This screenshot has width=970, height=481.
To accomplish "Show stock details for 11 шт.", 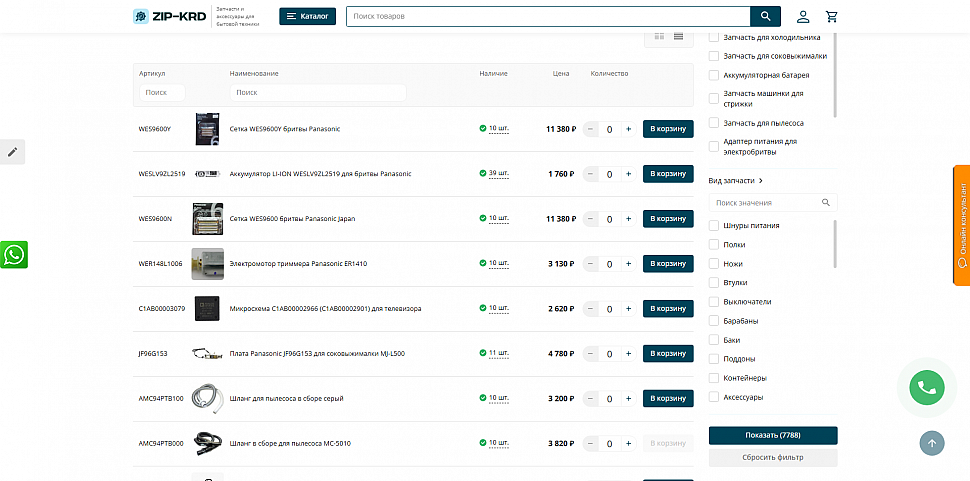I will pos(499,353).
